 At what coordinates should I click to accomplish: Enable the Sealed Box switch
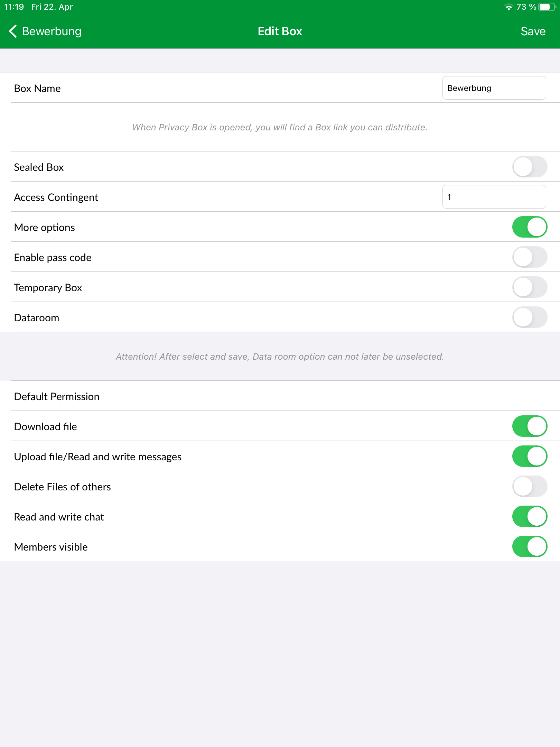click(530, 167)
